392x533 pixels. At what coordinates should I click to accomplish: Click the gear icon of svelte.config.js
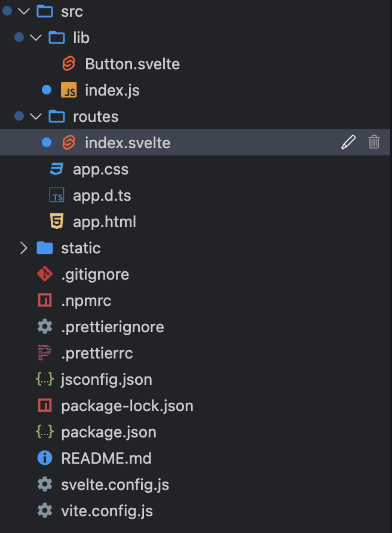45,485
